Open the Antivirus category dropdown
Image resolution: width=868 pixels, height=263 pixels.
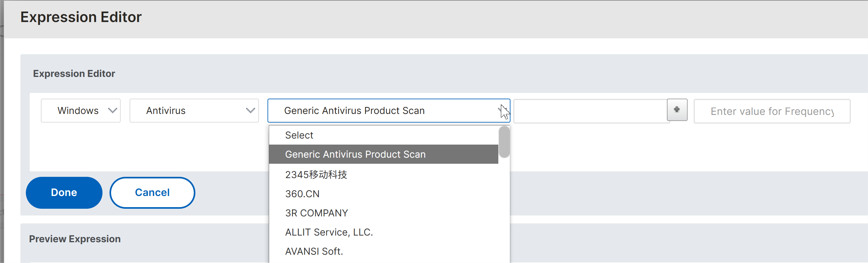[194, 110]
